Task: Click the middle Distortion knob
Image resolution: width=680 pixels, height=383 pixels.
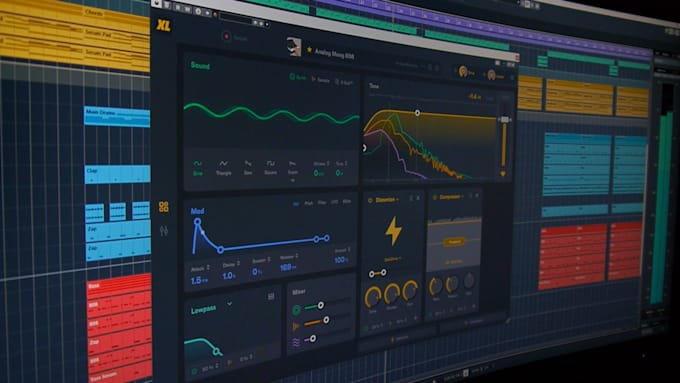Action: tap(392, 294)
